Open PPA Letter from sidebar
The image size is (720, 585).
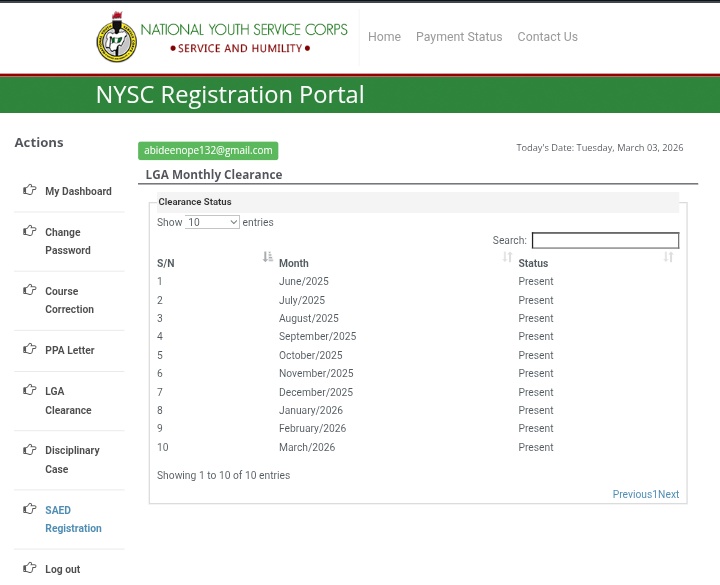(70, 350)
